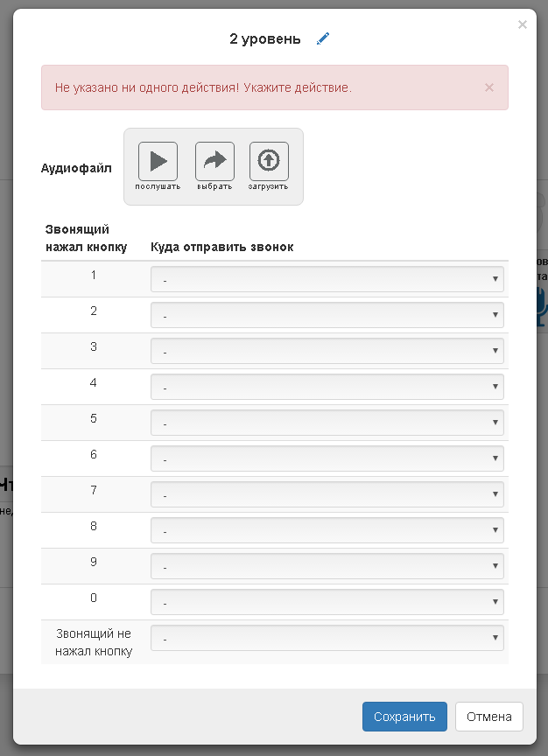Open the dropdown for button 7

[x=327, y=494]
